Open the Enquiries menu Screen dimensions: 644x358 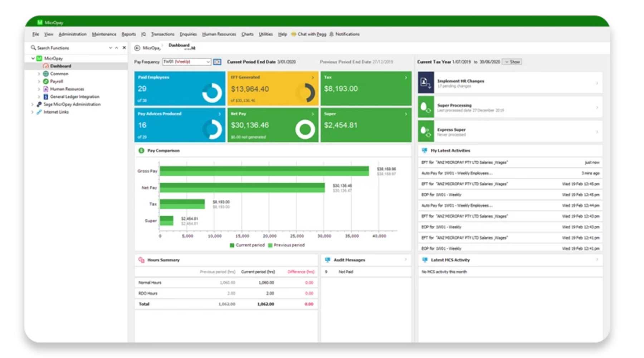pos(188,34)
